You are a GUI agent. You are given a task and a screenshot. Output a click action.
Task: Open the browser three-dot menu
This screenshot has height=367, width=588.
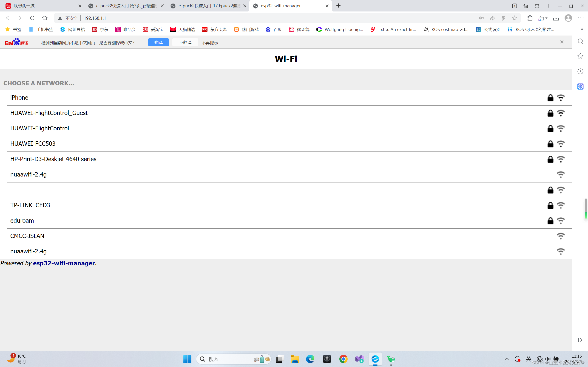pyautogui.click(x=581, y=18)
